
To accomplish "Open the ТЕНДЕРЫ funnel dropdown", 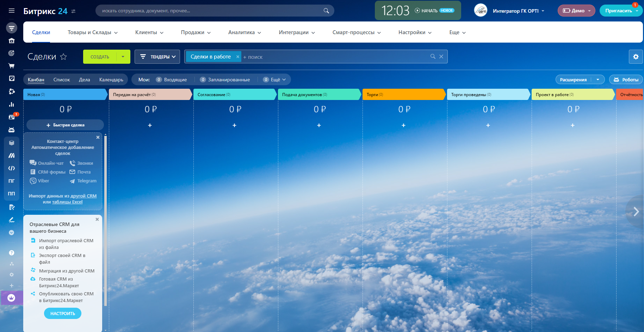I will coord(157,57).
